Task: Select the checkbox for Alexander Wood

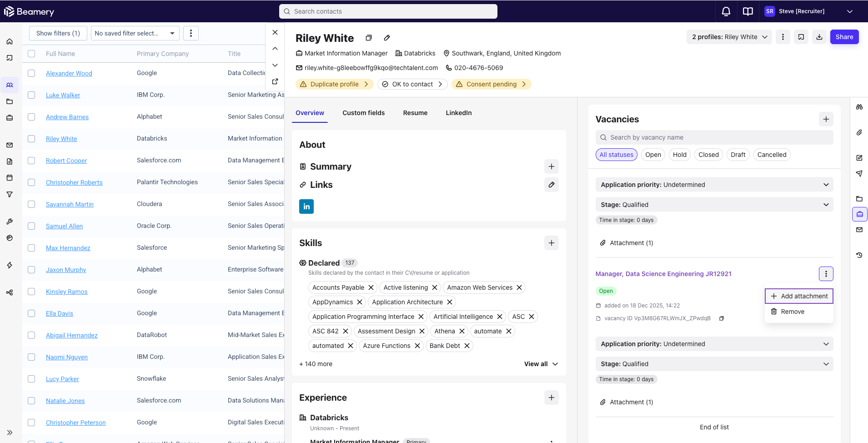Action: [x=31, y=73]
